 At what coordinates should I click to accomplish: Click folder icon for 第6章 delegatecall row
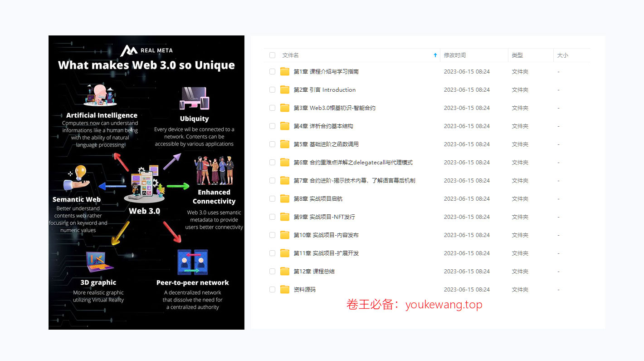[285, 162]
